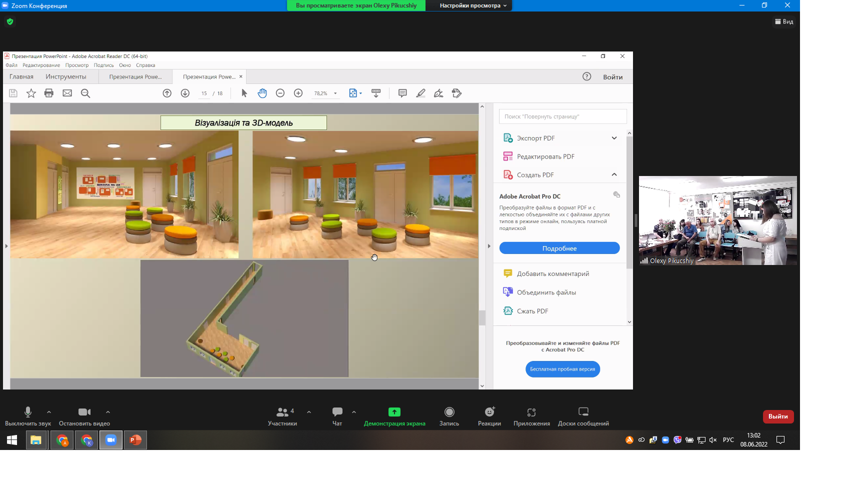Open Подпись menu
The image size is (845, 504).
(104, 65)
